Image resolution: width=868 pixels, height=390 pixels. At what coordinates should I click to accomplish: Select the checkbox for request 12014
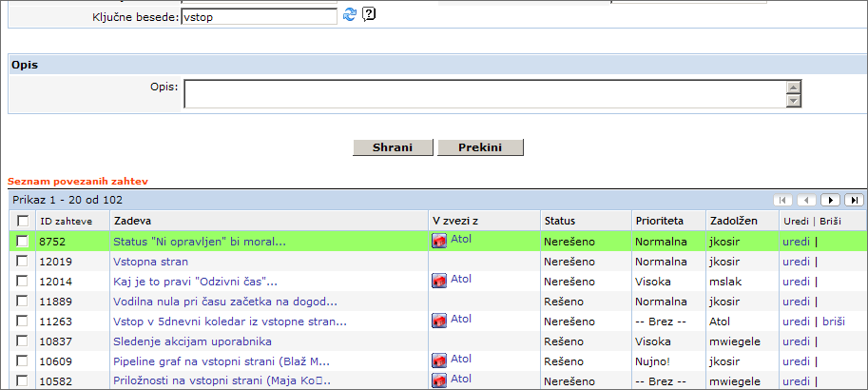point(23,282)
